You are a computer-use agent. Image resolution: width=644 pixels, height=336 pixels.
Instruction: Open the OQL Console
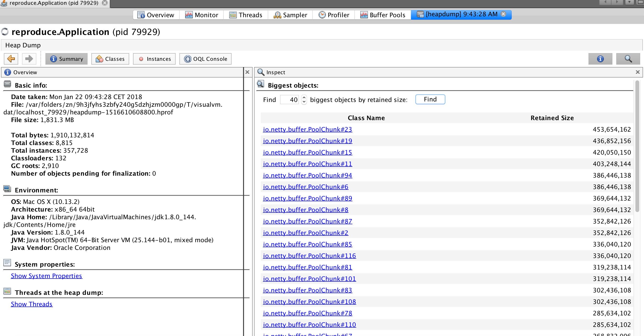[x=205, y=59]
